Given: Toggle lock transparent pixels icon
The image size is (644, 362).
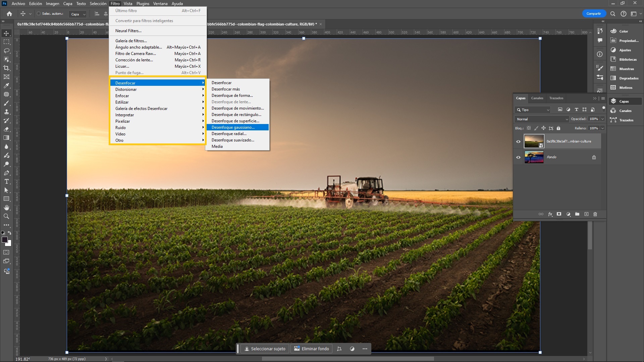Looking at the screenshot, I should pyautogui.click(x=529, y=128).
